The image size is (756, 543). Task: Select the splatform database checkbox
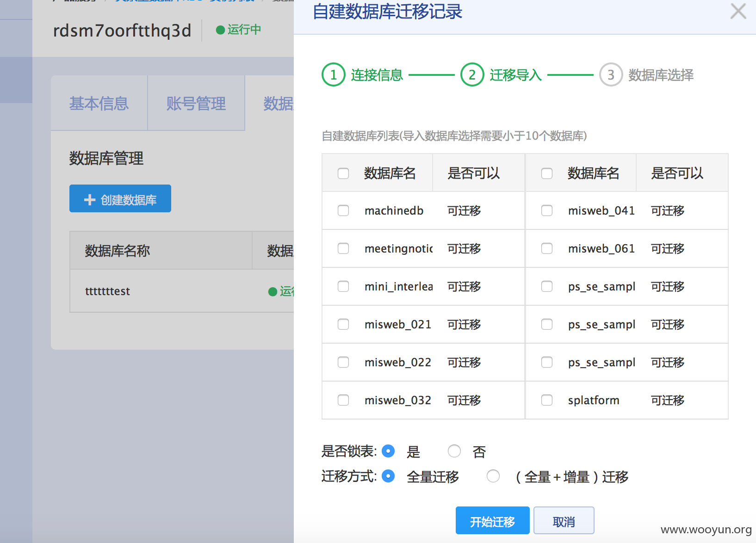click(547, 400)
